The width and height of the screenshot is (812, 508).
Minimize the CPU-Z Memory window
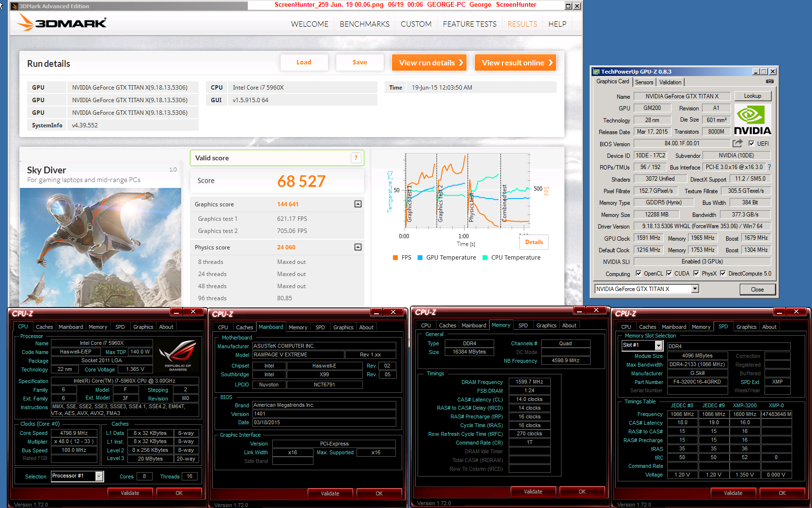pyautogui.click(x=579, y=310)
